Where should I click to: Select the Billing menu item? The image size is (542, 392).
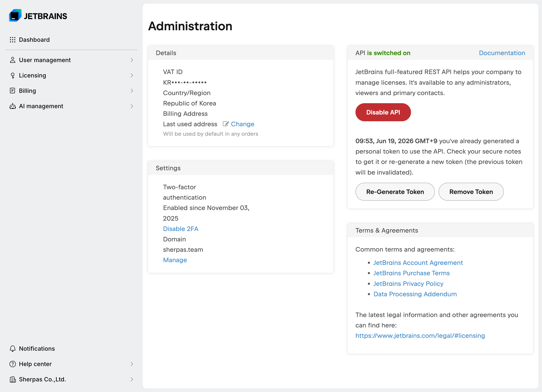71,91
